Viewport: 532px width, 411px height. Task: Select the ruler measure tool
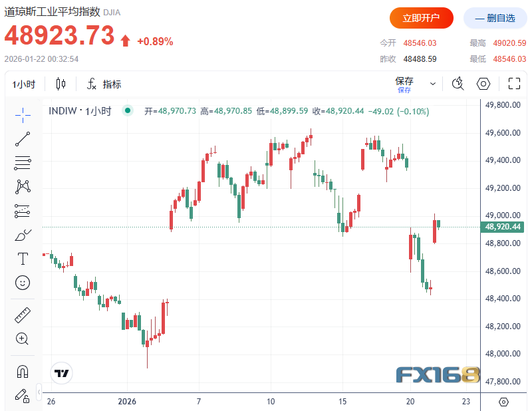23,315
